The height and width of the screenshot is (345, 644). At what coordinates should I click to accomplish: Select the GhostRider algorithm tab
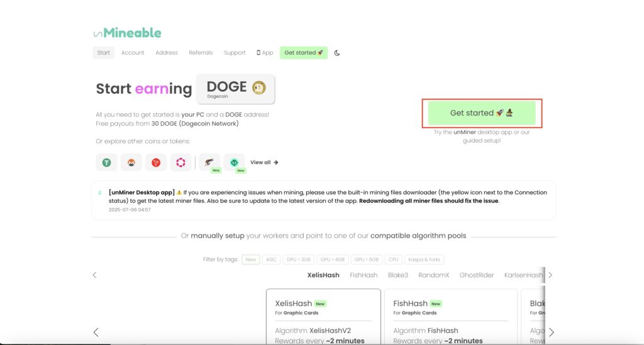477,275
